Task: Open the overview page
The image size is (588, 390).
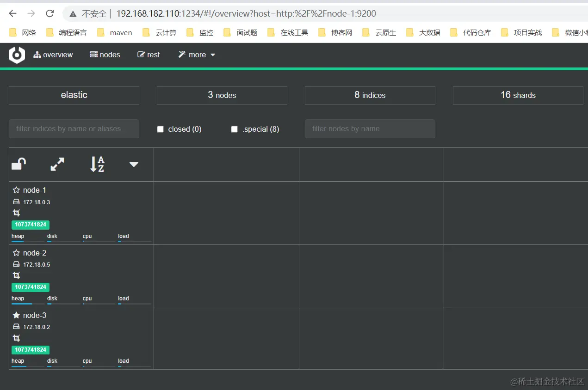Action: pyautogui.click(x=53, y=55)
